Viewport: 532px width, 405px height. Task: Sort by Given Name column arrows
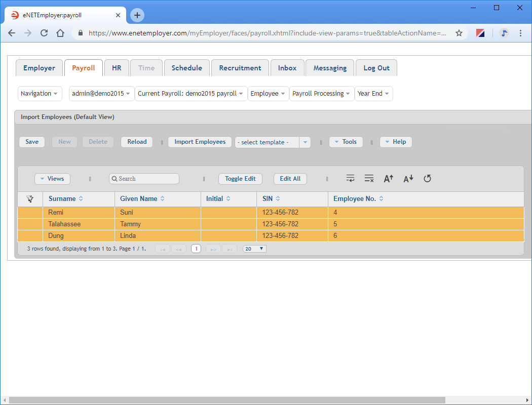(163, 198)
